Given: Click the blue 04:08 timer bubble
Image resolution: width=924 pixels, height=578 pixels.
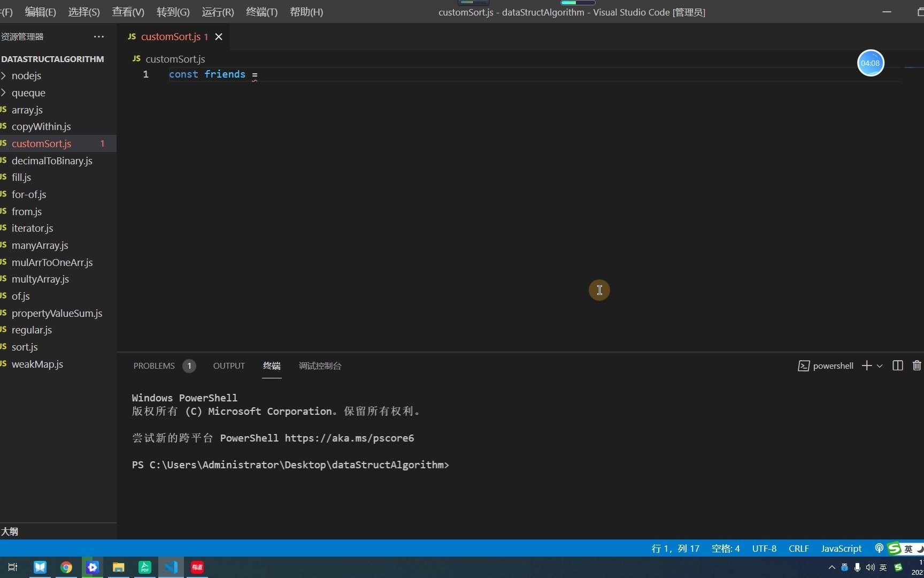Looking at the screenshot, I should click(871, 63).
